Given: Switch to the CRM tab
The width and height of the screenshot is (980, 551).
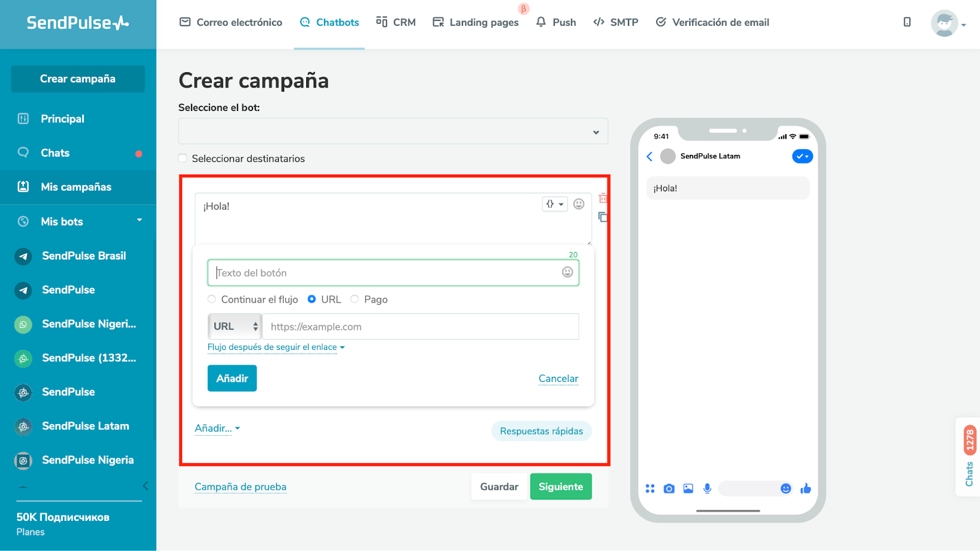Looking at the screenshot, I should tap(396, 22).
